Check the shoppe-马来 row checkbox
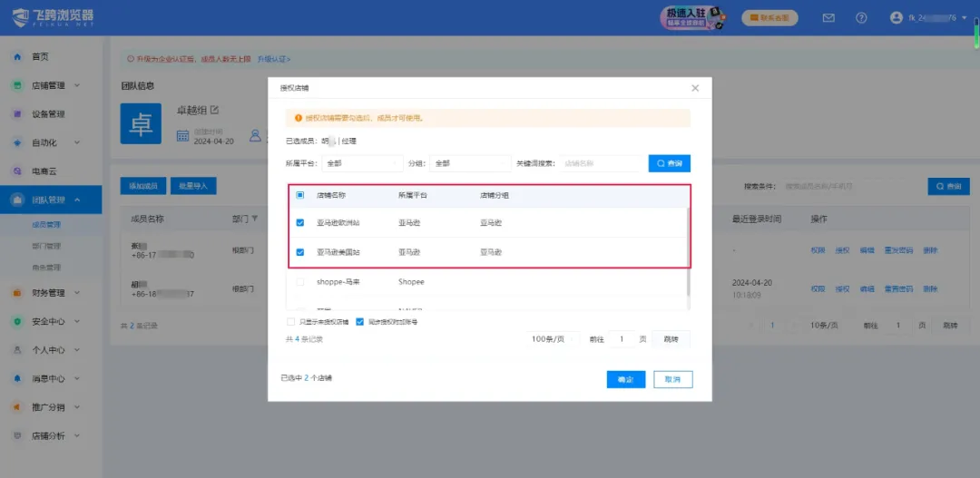 [300, 282]
